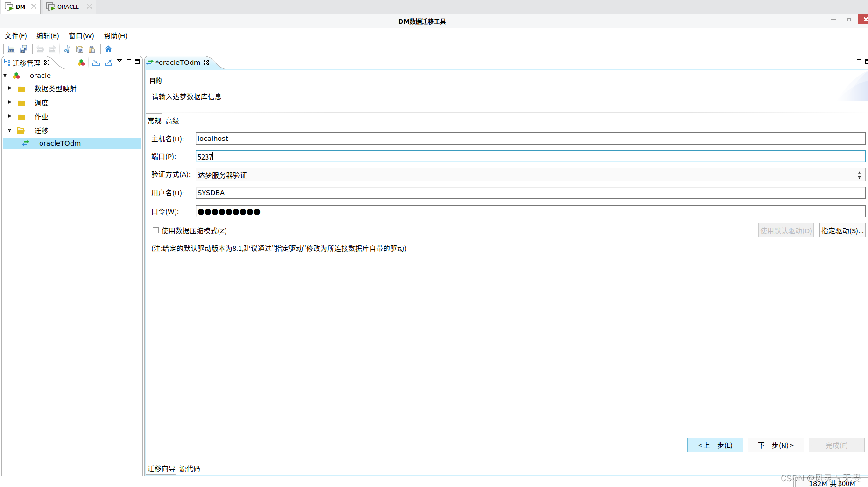The width and height of the screenshot is (868, 487).
Task: Open the 帮助(H) menu
Action: [x=115, y=36]
